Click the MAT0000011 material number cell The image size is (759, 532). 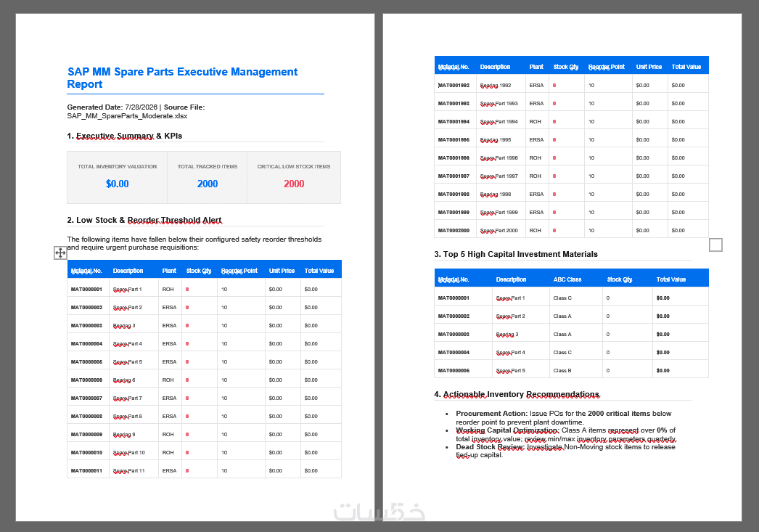click(88, 470)
